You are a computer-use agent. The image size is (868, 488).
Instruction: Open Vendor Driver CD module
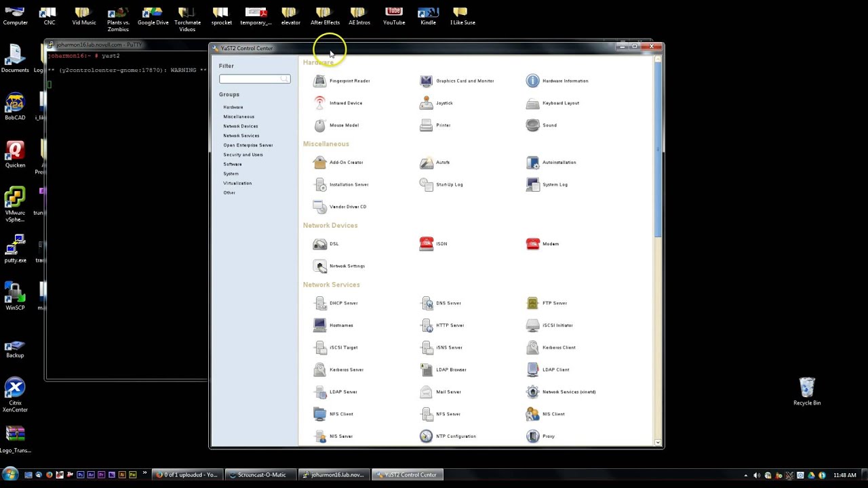[340, 207]
